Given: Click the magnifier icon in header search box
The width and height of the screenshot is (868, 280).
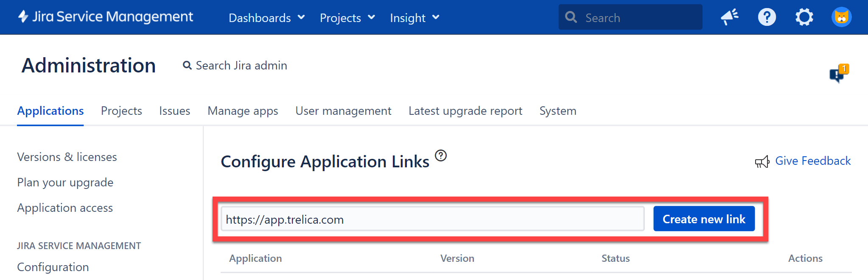Looking at the screenshot, I should 571,17.
